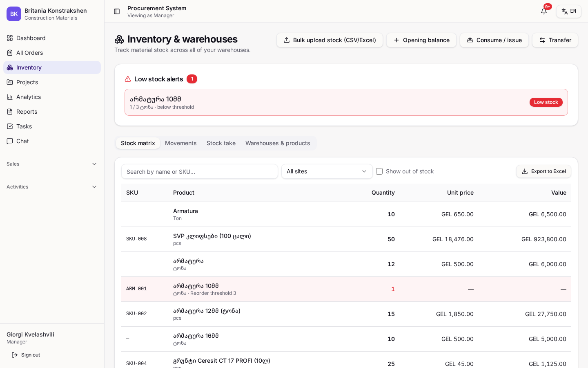Export stock to Excel
Viewport: 588px width, 368px height.
(543, 171)
